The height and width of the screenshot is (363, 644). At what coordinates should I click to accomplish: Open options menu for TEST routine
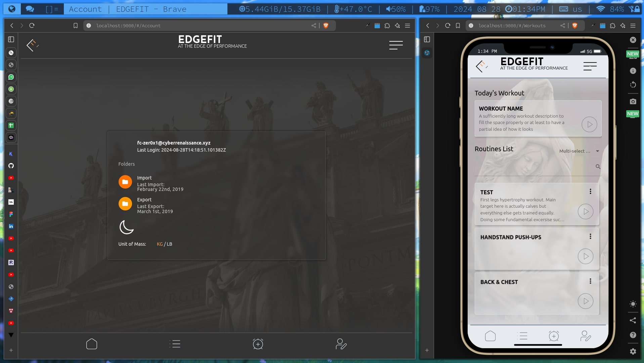590,192
